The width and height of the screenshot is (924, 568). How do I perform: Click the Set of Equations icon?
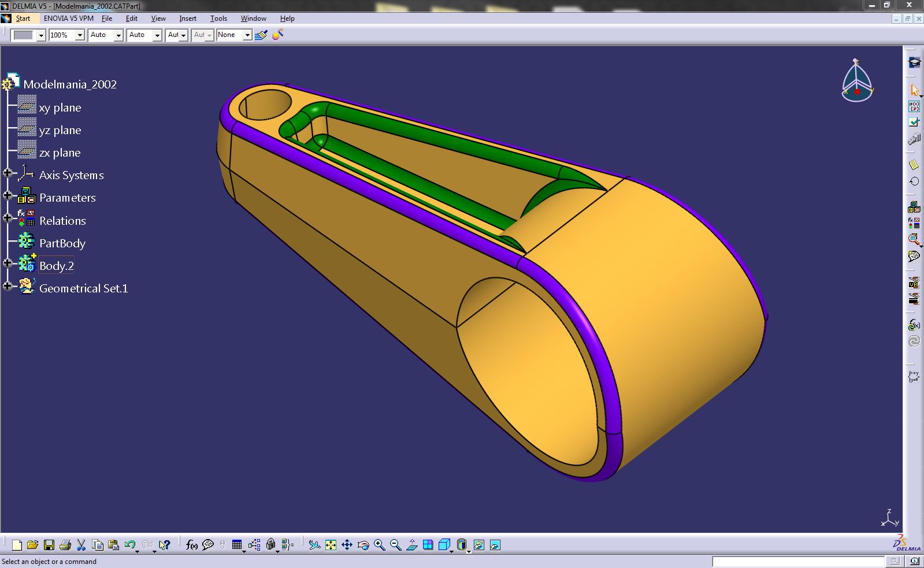[914, 377]
